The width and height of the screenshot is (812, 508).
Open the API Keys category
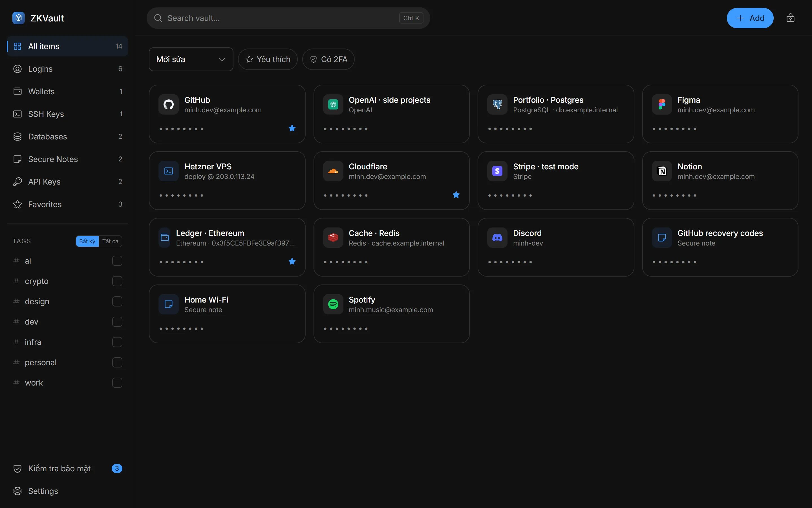67,182
